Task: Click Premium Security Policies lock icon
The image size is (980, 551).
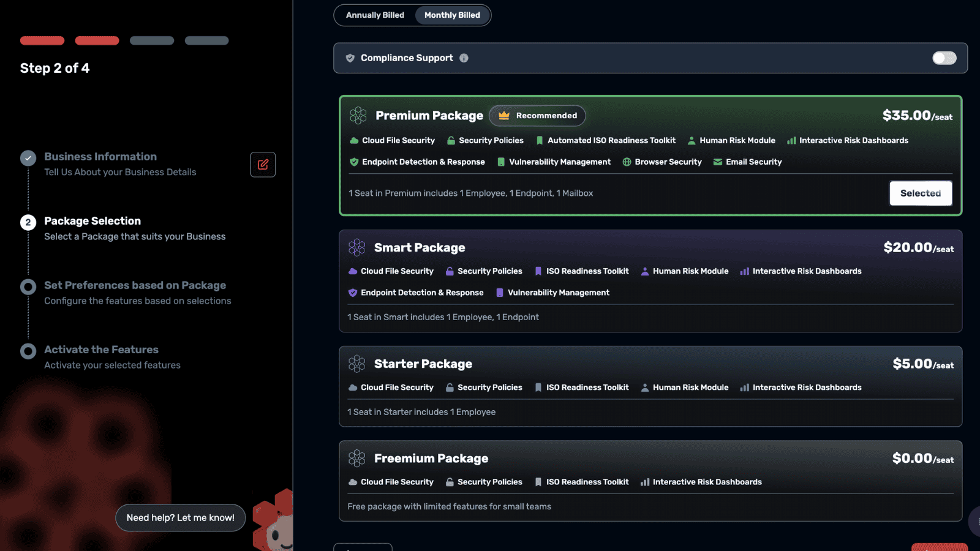Action: 451,140
